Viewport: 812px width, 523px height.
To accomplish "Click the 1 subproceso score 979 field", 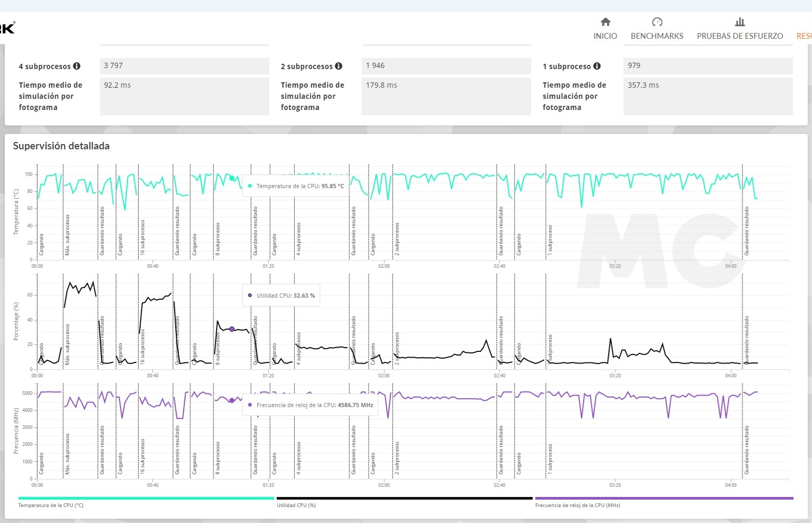I will 708,66.
